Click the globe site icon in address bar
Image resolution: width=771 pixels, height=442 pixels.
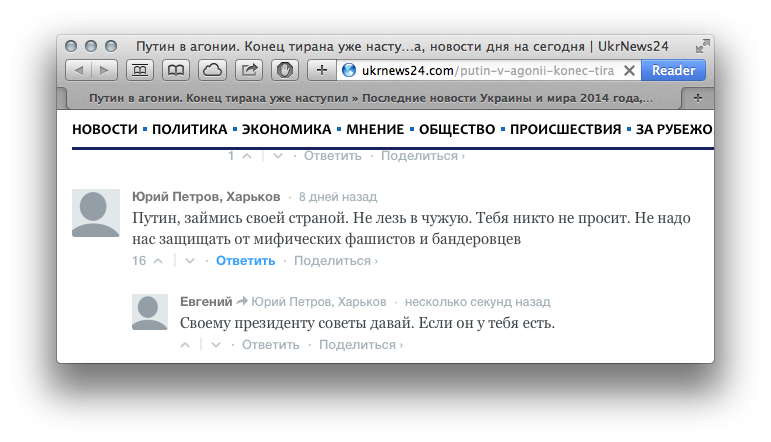[349, 70]
